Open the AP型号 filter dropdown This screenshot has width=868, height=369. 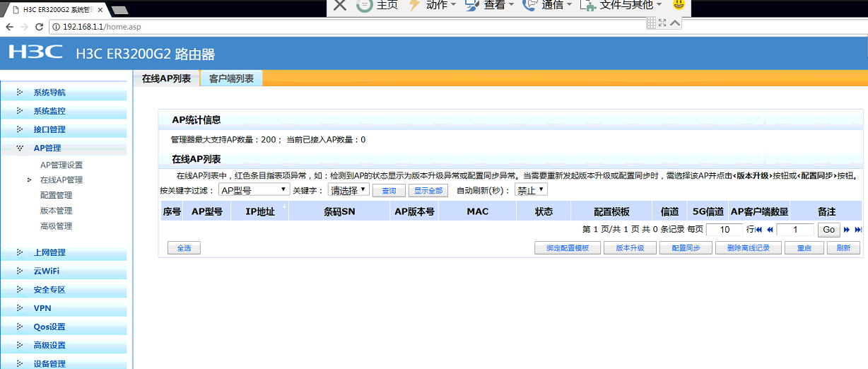(x=254, y=190)
